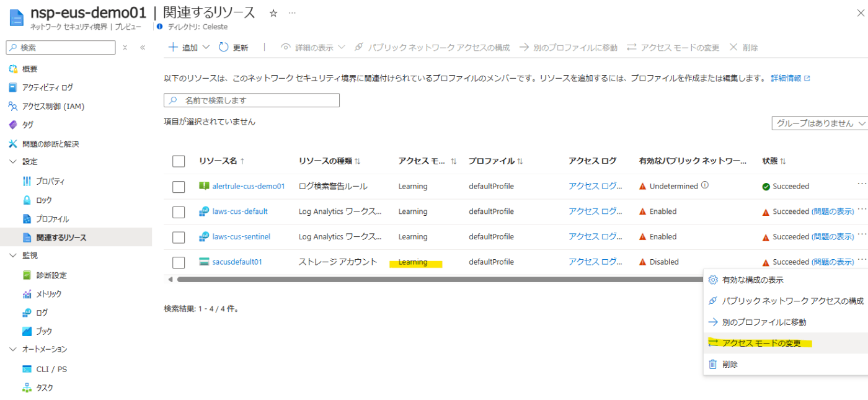868x400 pixels.
Task: Collapse the オートメーション section
Action: point(13,349)
